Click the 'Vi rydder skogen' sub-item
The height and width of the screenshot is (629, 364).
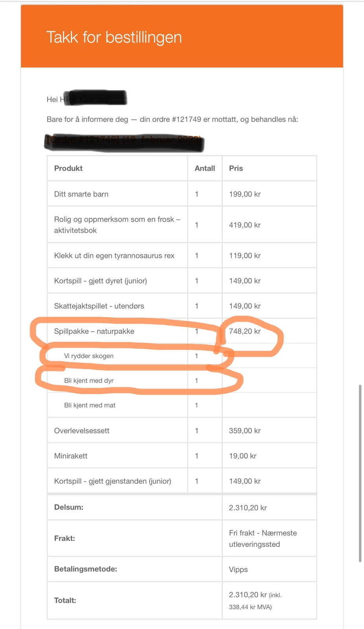pos(89,356)
